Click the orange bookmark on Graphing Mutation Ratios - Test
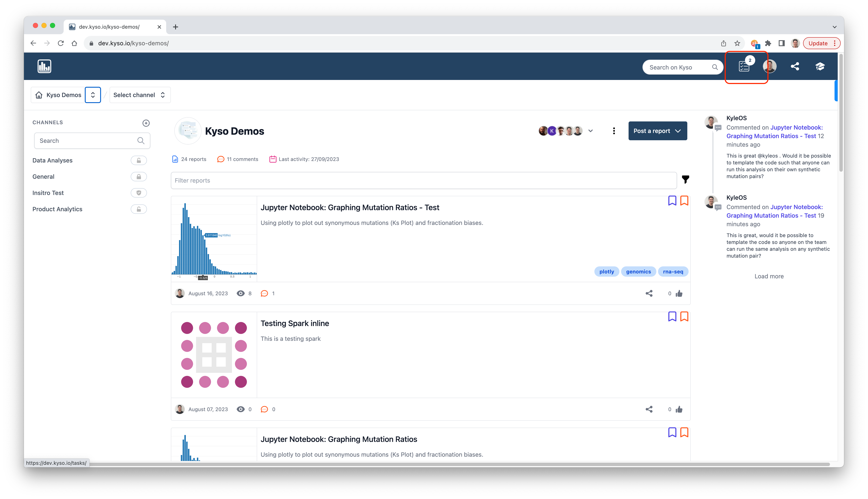 point(684,201)
